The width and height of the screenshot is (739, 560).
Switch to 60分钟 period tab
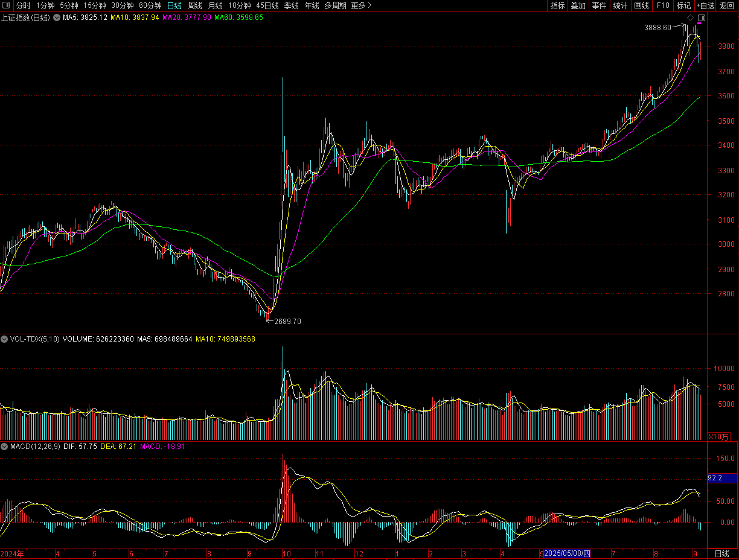[150, 5]
